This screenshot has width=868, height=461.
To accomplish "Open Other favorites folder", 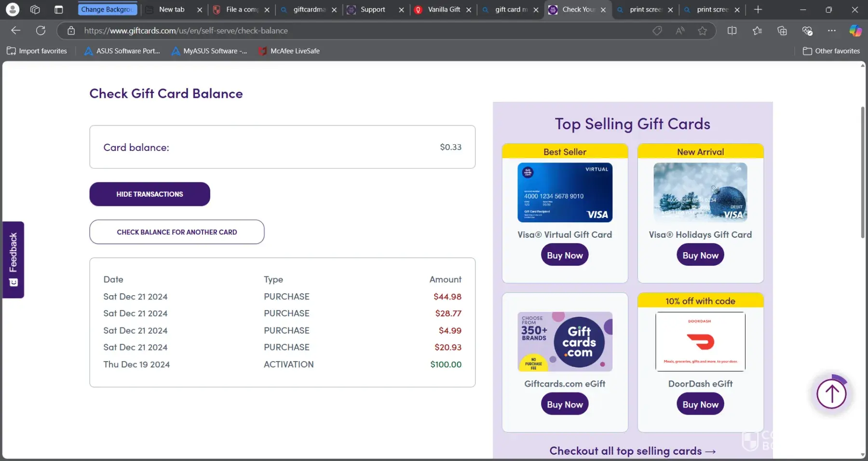I will 831,51.
